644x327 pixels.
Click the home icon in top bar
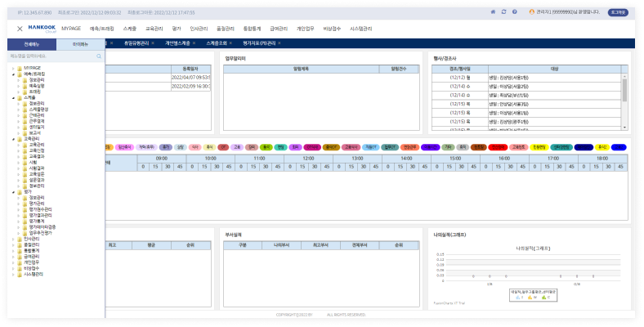pyautogui.click(x=492, y=12)
